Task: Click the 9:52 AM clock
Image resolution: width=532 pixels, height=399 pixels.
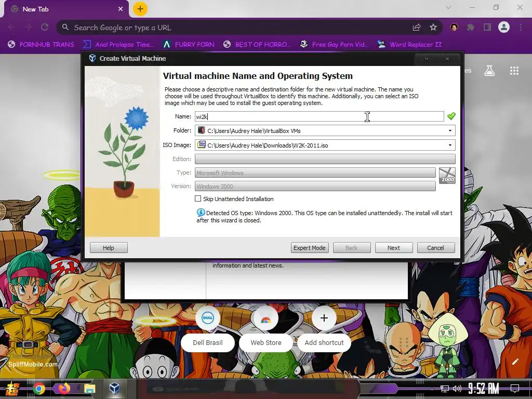Action: pos(484,389)
